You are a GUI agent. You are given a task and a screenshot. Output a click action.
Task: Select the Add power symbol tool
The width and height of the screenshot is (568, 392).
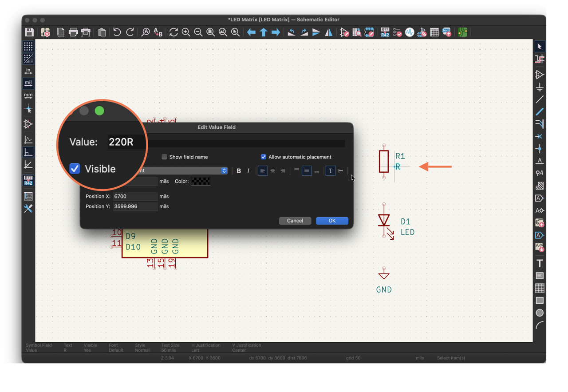click(x=540, y=87)
